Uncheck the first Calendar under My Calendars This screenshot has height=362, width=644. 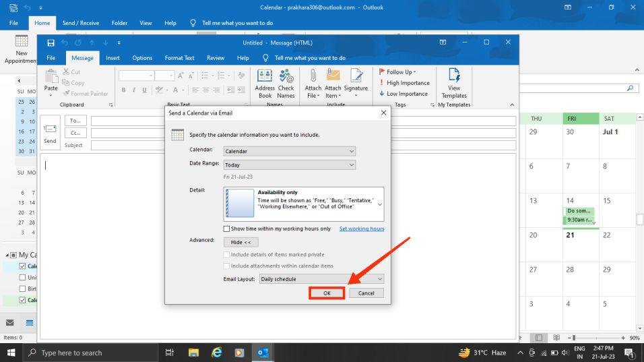click(x=23, y=266)
